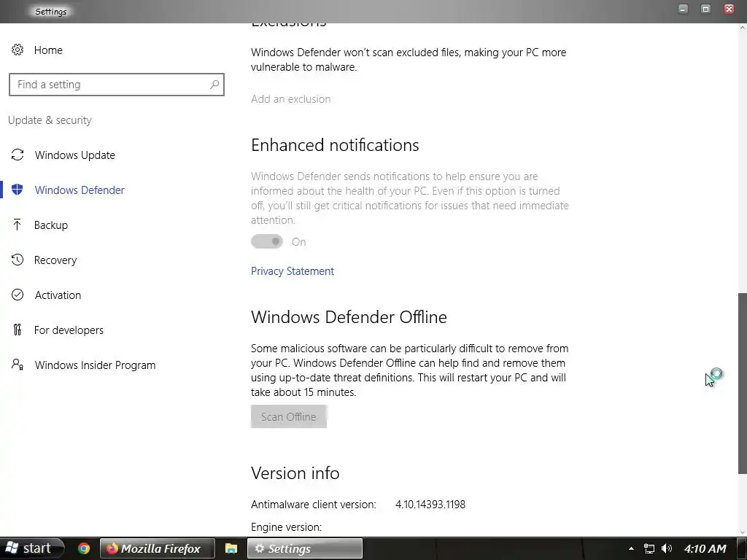Close the Settings window
This screenshot has height=560, width=747.
729,9
